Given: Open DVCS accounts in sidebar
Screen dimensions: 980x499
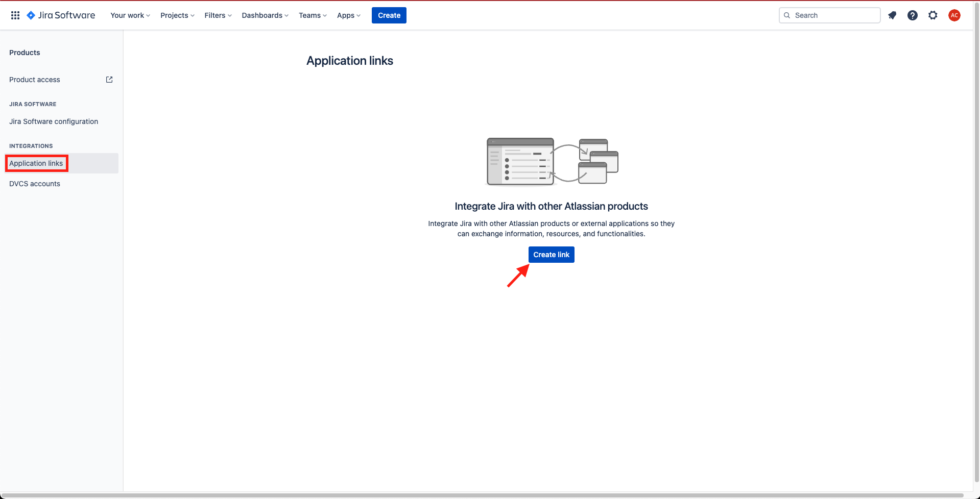Looking at the screenshot, I should [61, 184].
